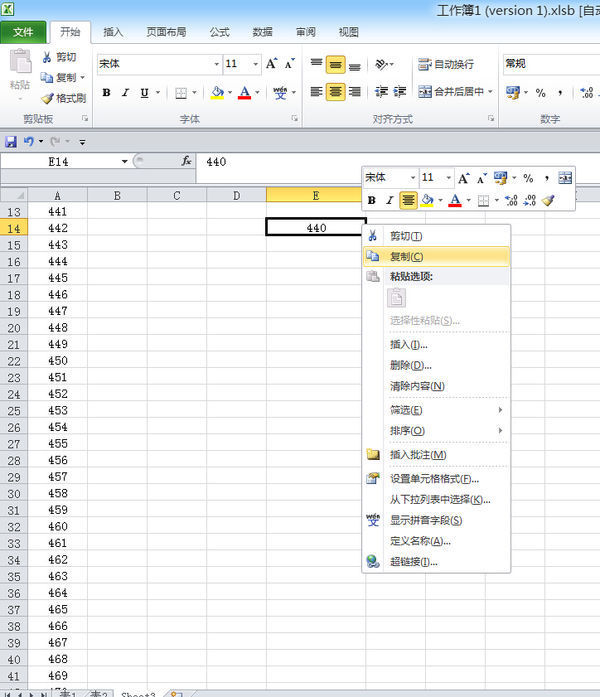Toggle Wrap Text (自动换行) in the ribbon

point(446,64)
